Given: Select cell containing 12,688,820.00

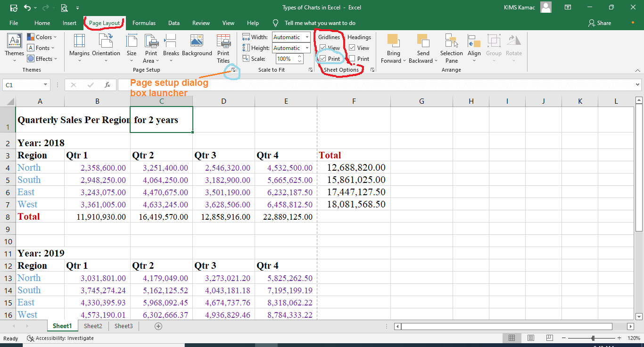Looking at the screenshot, I should [354, 167].
